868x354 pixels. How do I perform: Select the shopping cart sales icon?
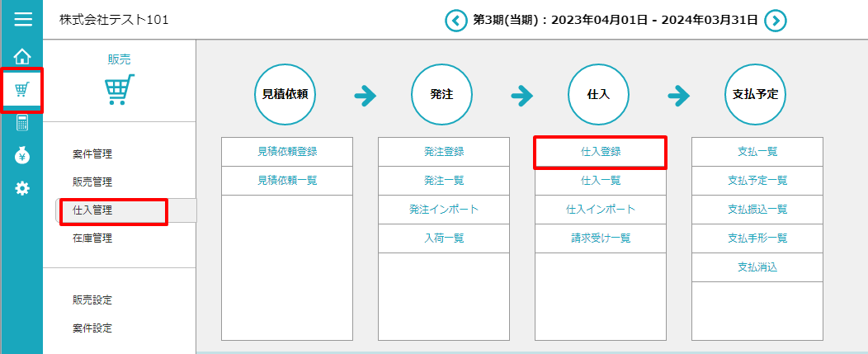pos(22,90)
